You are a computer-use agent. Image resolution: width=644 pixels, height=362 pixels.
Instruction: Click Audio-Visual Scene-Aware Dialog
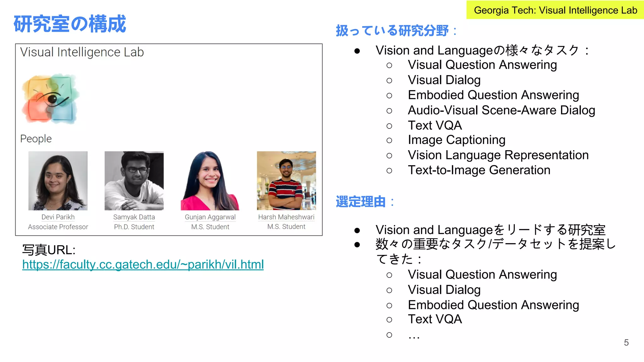pos(502,110)
